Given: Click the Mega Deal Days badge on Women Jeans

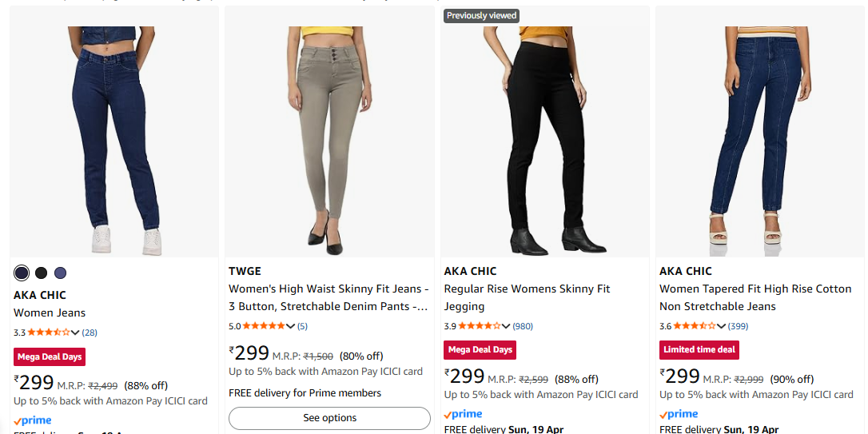Looking at the screenshot, I should coord(50,356).
